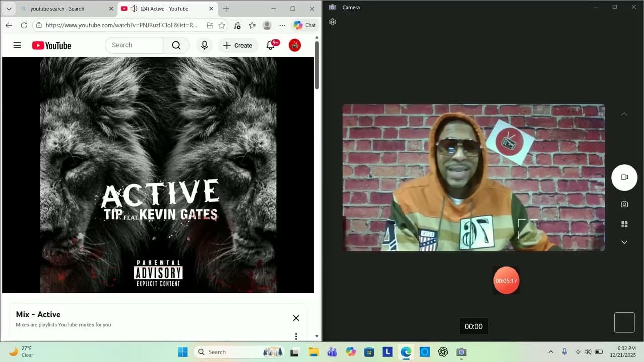Open Edge Settings and more menu
This screenshot has width=644, height=362.
point(282,25)
